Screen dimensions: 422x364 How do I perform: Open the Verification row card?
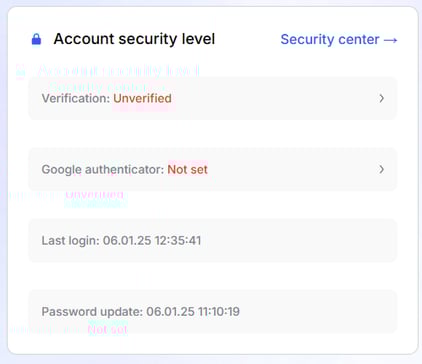click(213, 98)
